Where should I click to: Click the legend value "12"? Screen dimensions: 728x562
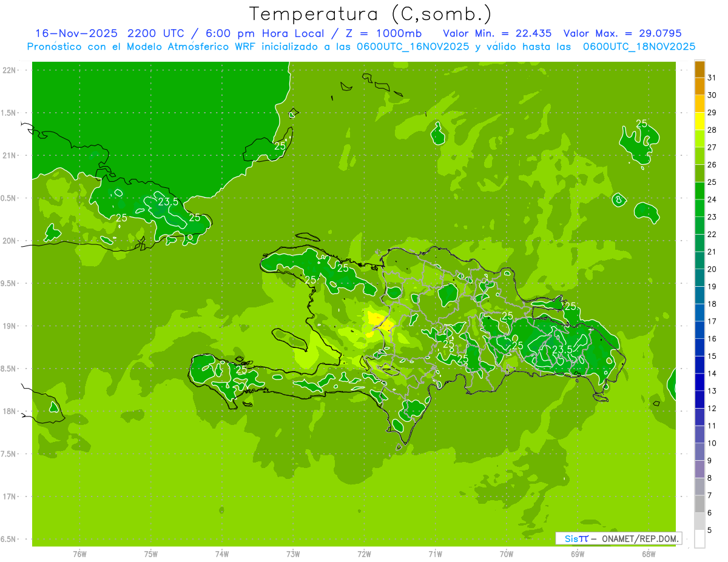pyautogui.click(x=712, y=409)
